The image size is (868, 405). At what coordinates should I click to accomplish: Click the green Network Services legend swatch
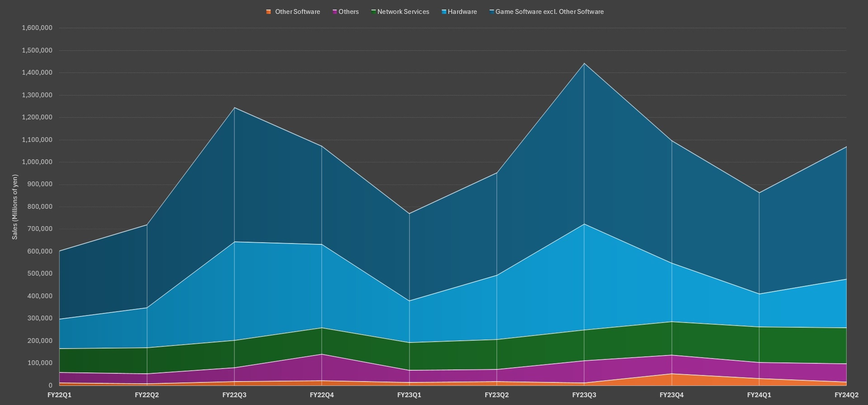tap(373, 12)
